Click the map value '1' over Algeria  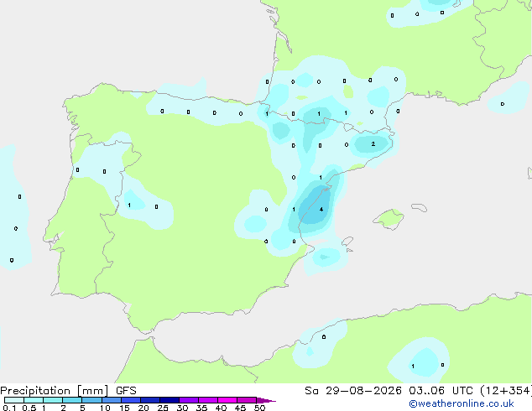point(413,367)
